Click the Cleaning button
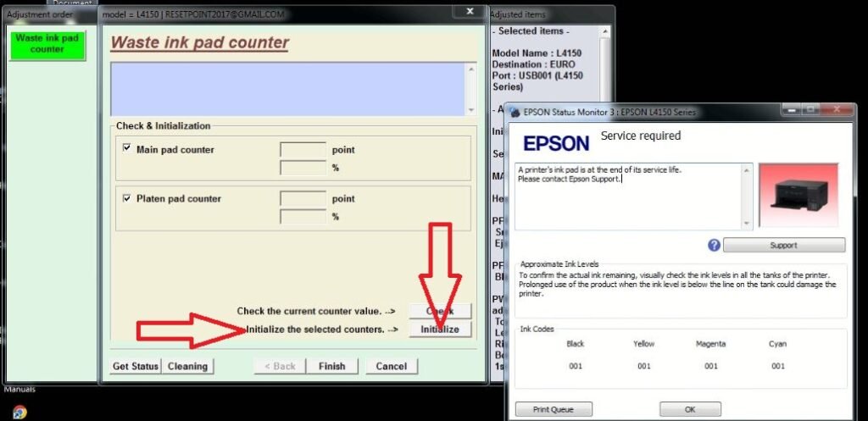 187,366
